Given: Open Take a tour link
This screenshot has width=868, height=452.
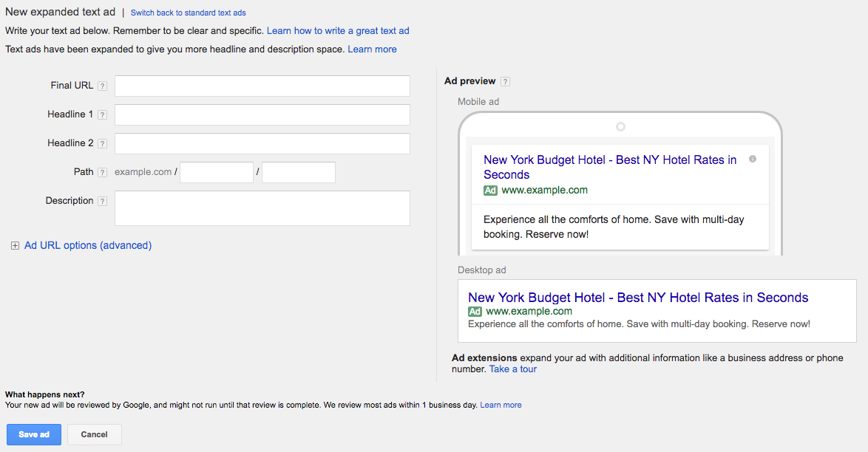Looking at the screenshot, I should click(513, 369).
